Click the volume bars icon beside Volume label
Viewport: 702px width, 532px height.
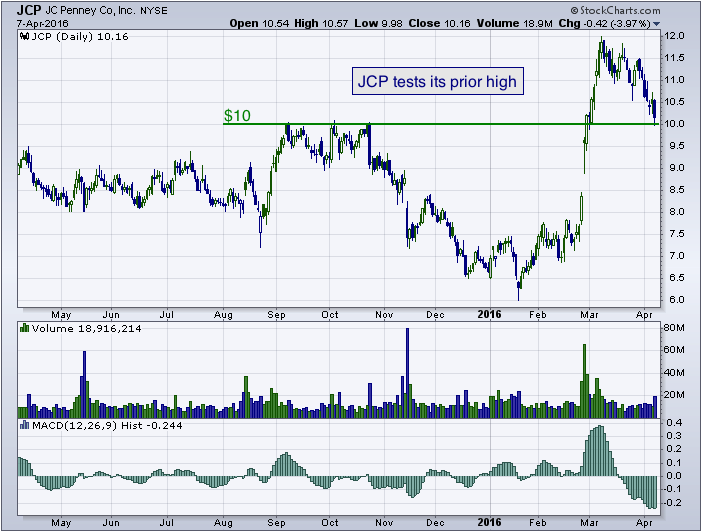coord(25,328)
